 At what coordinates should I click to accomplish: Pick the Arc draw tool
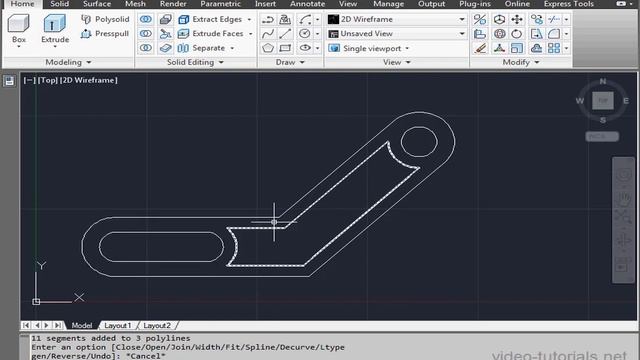(x=304, y=19)
